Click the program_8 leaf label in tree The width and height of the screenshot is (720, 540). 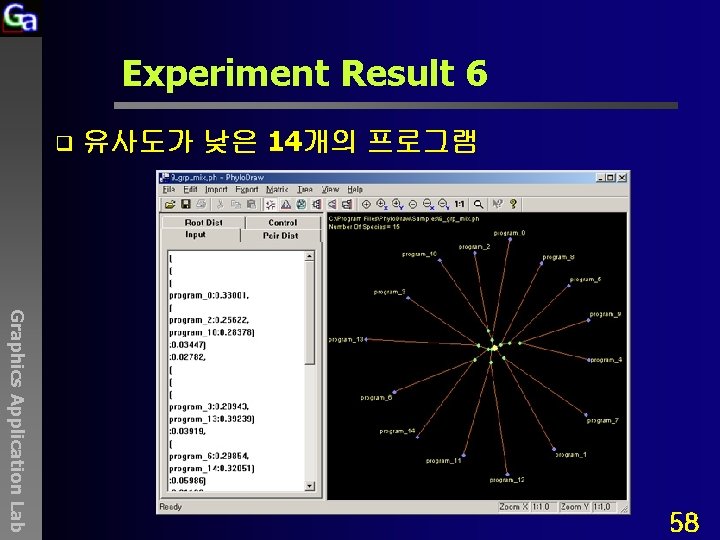click(x=558, y=257)
